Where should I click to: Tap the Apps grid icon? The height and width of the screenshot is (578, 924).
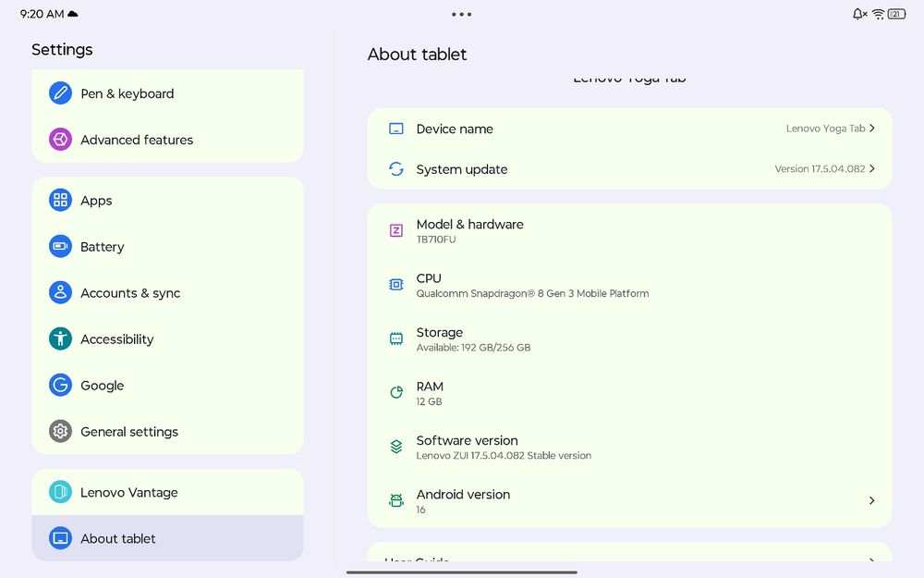60,200
